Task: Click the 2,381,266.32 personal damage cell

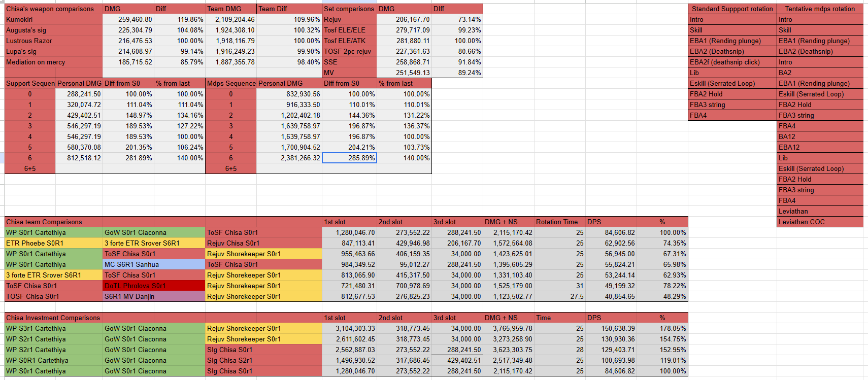Action: click(x=289, y=158)
